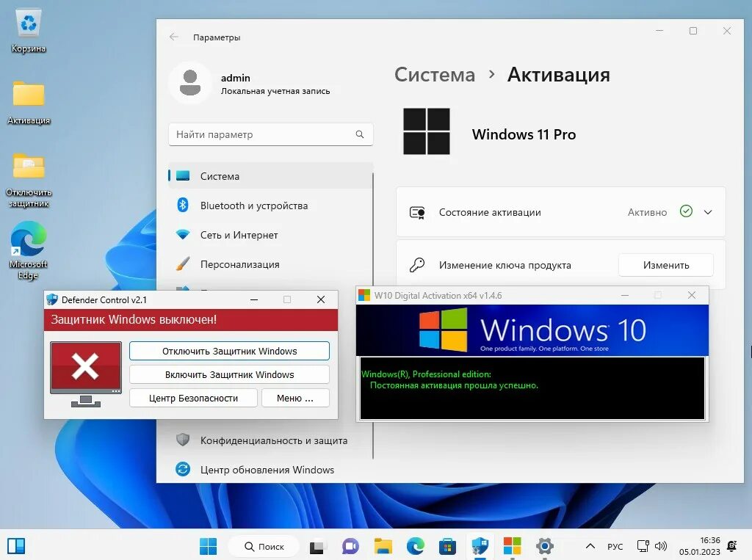
Task: Open Bluetooth и устройства settings
Action: [x=270, y=206]
